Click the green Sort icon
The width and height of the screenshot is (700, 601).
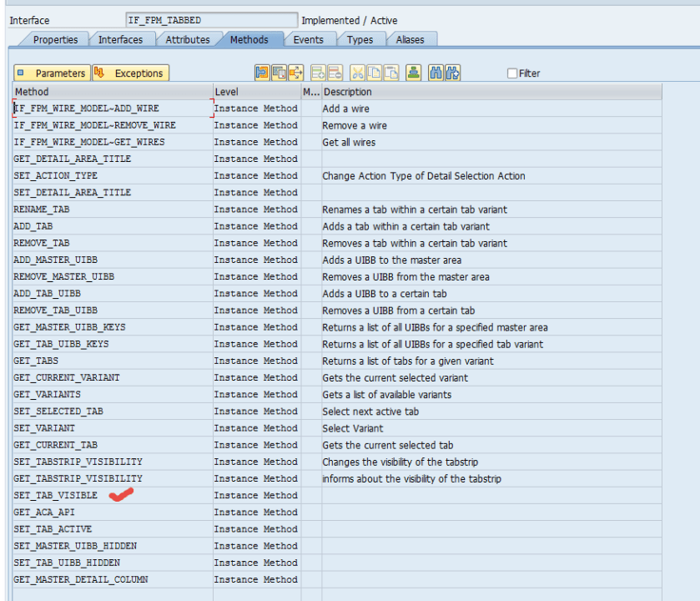tap(414, 73)
